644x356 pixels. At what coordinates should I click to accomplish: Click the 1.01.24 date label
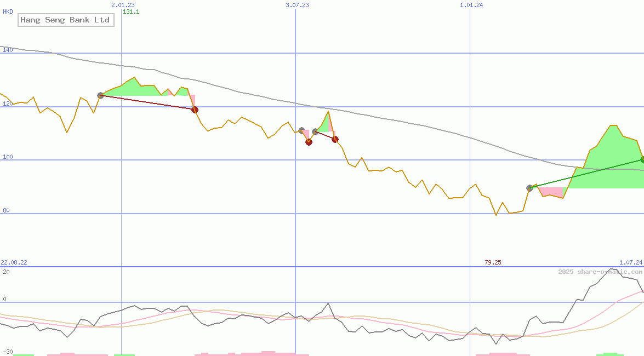[x=471, y=5]
